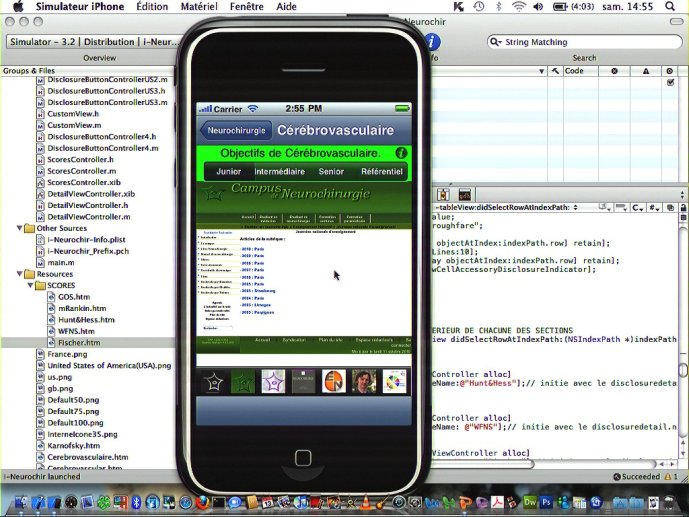The height and width of the screenshot is (517, 689).
Task: Go back to Neurochirurgie in simulator
Action: (x=236, y=130)
